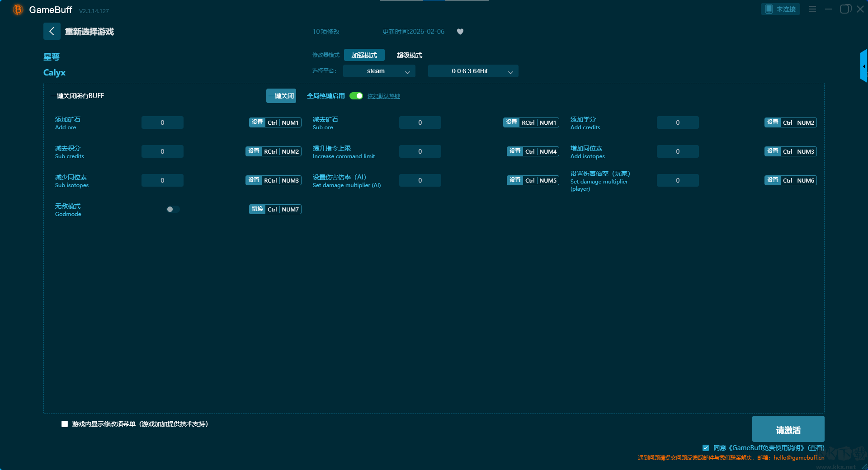The height and width of the screenshot is (470, 868).
Task: Check the in-game trainer menu checkbox
Action: click(65, 424)
